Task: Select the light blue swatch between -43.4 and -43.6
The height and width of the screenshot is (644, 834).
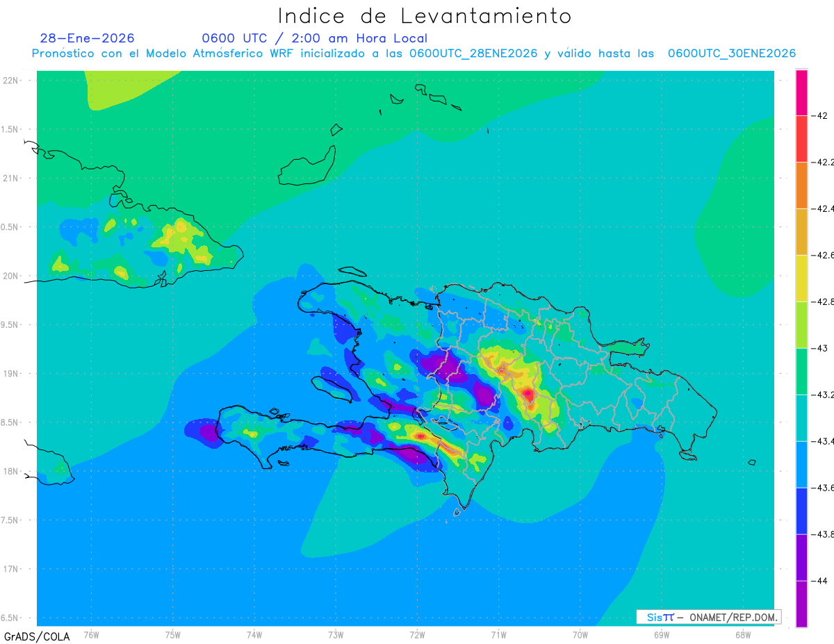Action: [x=801, y=465]
